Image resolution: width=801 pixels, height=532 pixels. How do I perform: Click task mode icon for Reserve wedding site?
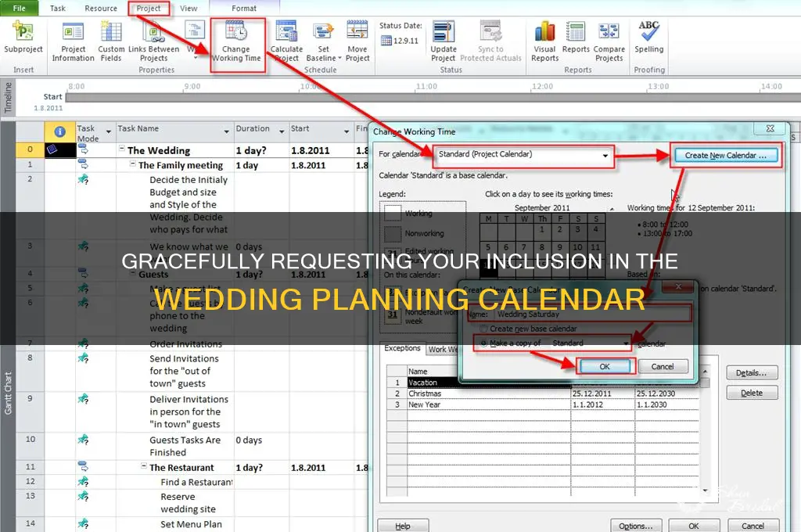click(83, 496)
